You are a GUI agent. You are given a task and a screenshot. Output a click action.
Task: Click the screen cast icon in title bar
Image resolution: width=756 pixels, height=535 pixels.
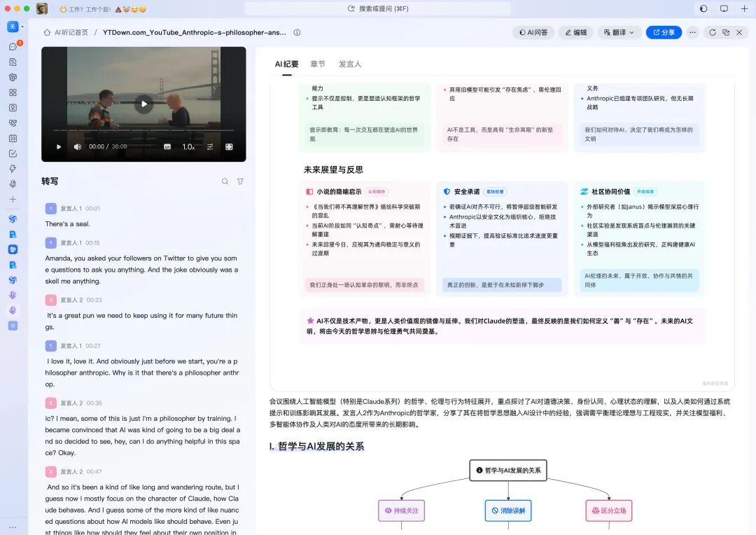[724, 8]
